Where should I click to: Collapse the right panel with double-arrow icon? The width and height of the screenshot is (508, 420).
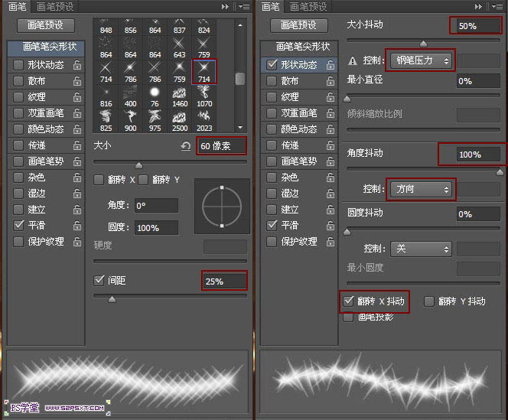pyautogui.click(x=477, y=6)
